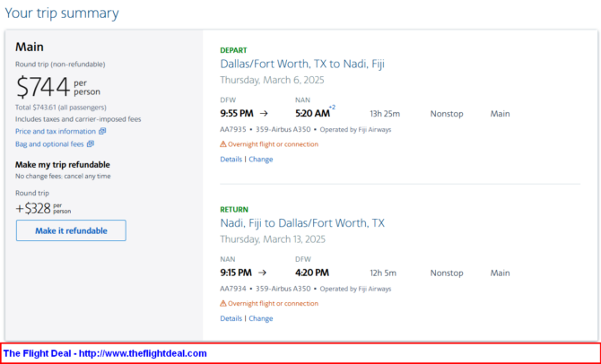Change the departing flight on March 6
Screen dimensions: 601x364
click(x=261, y=160)
